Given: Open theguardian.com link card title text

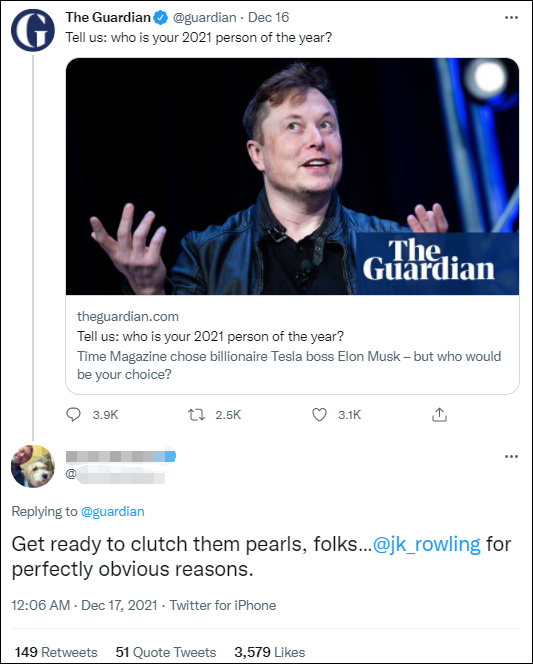Looking at the screenshot, I should tap(210, 336).
